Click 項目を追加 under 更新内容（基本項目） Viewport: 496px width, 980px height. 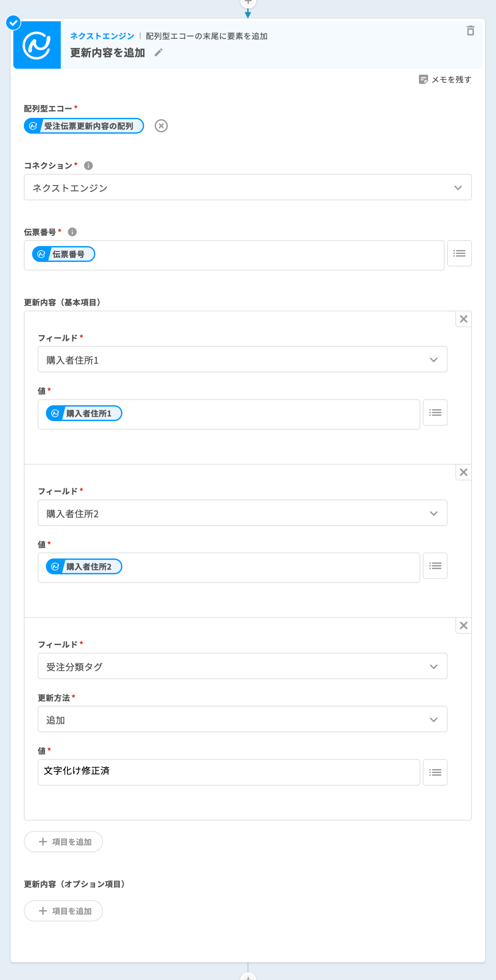[64, 842]
